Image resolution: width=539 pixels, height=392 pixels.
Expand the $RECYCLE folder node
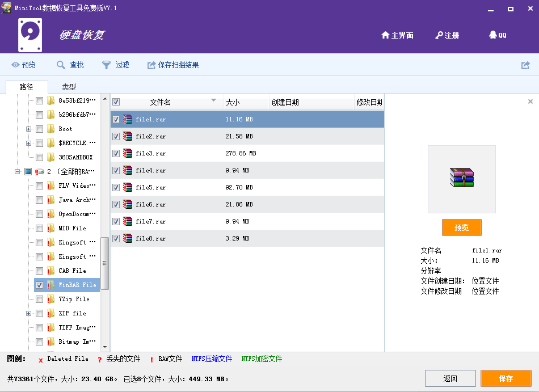pyautogui.click(x=28, y=144)
